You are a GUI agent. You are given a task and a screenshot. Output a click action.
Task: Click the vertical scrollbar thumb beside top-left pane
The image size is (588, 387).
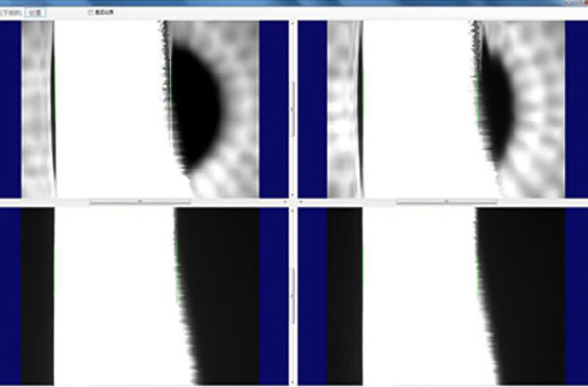(x=293, y=109)
